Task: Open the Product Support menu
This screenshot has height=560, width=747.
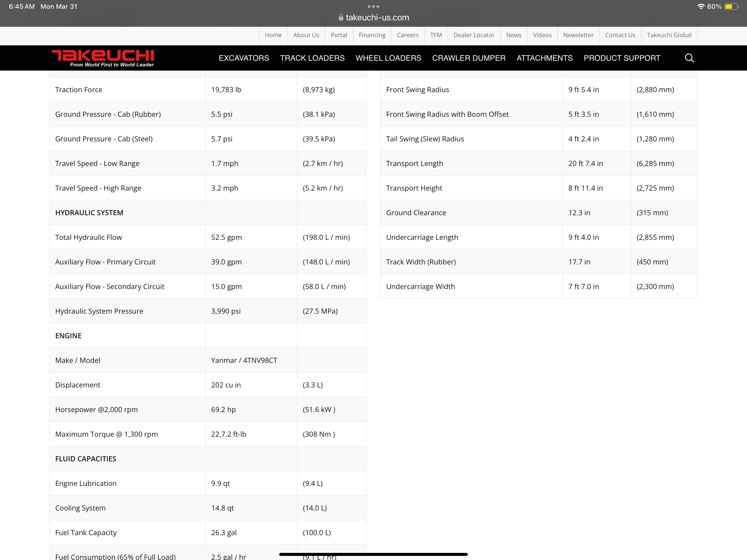Action: (622, 58)
